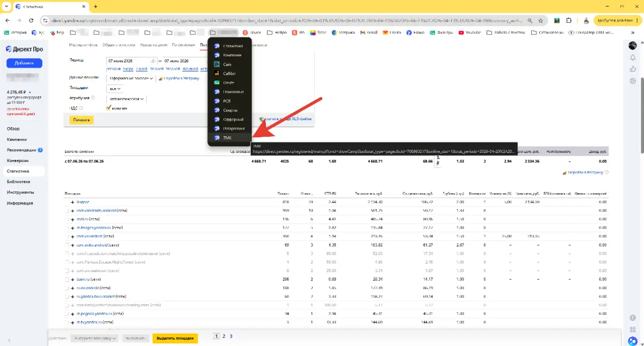Screen dimensions: 644x346
Task: Select the '7 дней' quick period link
Action: tap(142, 69)
